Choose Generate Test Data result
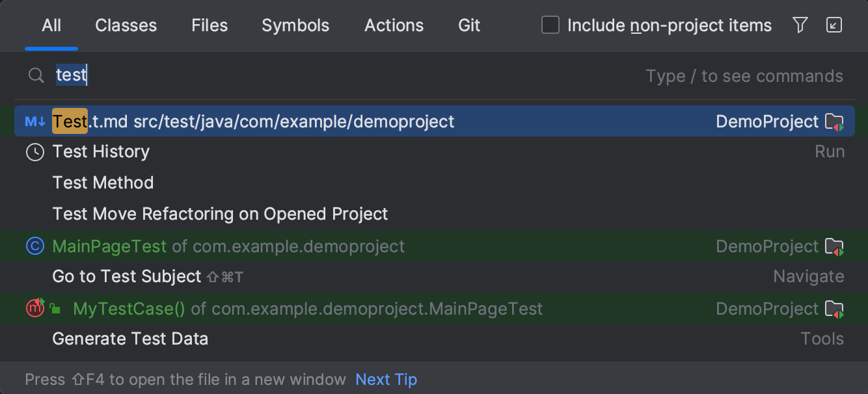868x394 pixels. [130, 339]
